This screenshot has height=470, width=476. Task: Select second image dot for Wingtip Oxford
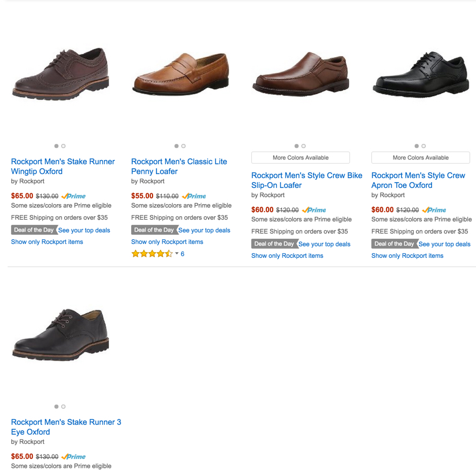(64, 146)
